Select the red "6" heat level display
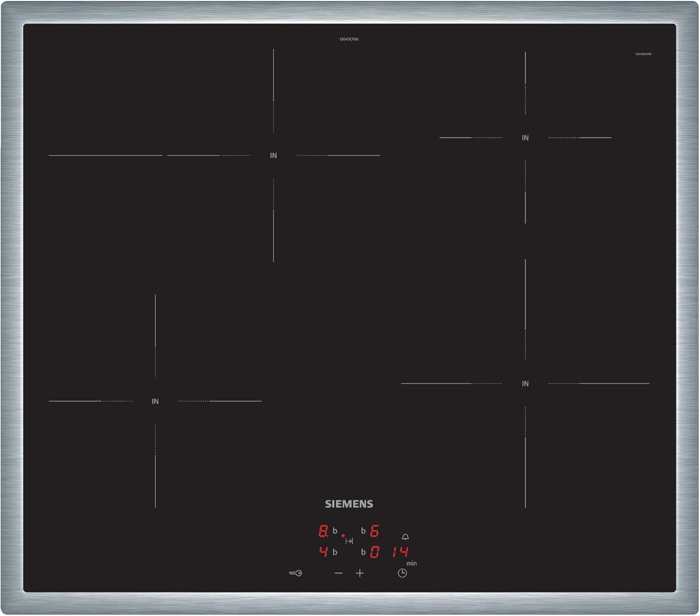 [x=374, y=531]
